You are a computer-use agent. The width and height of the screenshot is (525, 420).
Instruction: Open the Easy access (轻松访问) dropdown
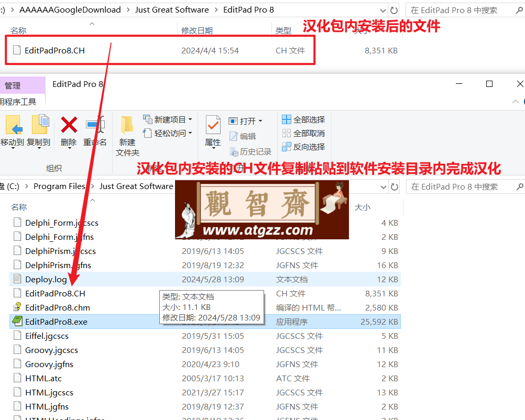(168, 133)
